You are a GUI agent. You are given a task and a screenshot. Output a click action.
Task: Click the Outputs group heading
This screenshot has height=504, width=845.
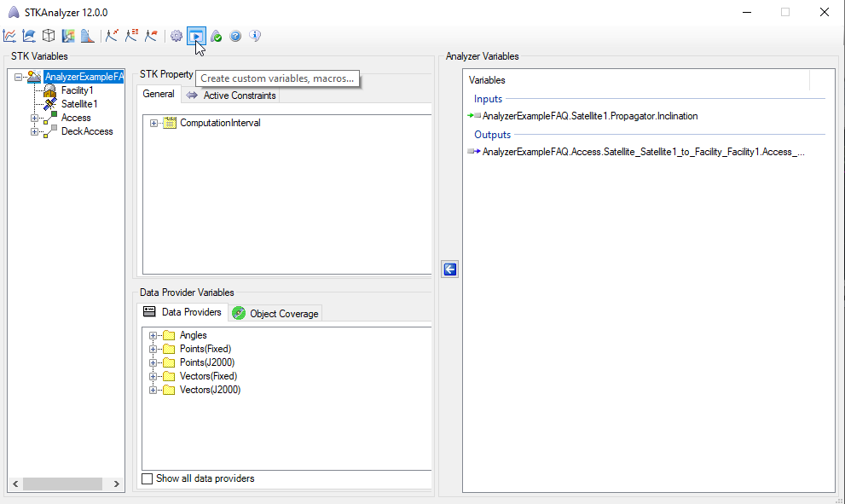(493, 135)
